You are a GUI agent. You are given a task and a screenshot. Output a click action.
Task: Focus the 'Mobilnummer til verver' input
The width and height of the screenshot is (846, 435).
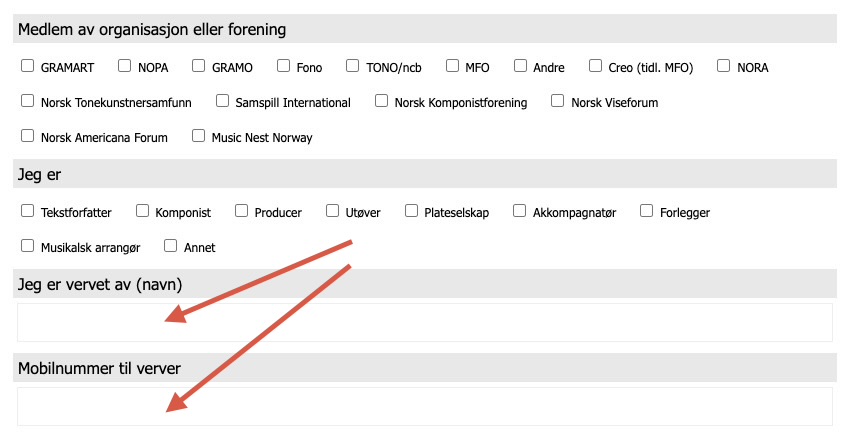tap(424, 406)
